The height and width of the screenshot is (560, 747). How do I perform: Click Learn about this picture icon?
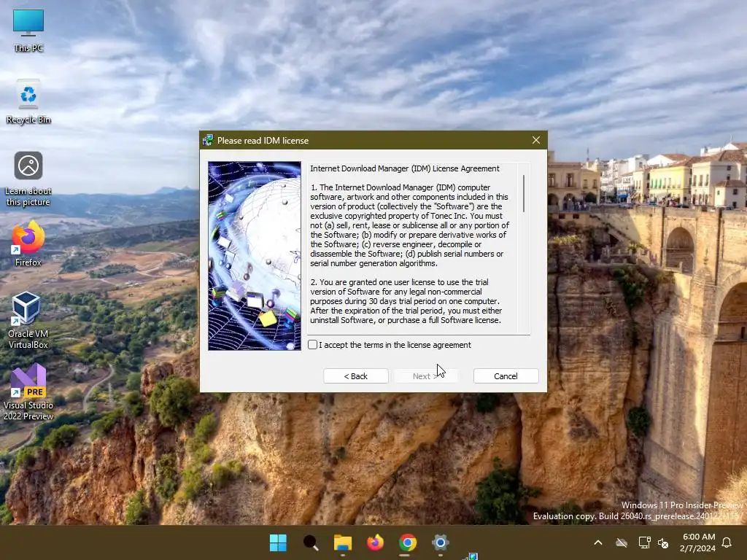click(x=28, y=179)
